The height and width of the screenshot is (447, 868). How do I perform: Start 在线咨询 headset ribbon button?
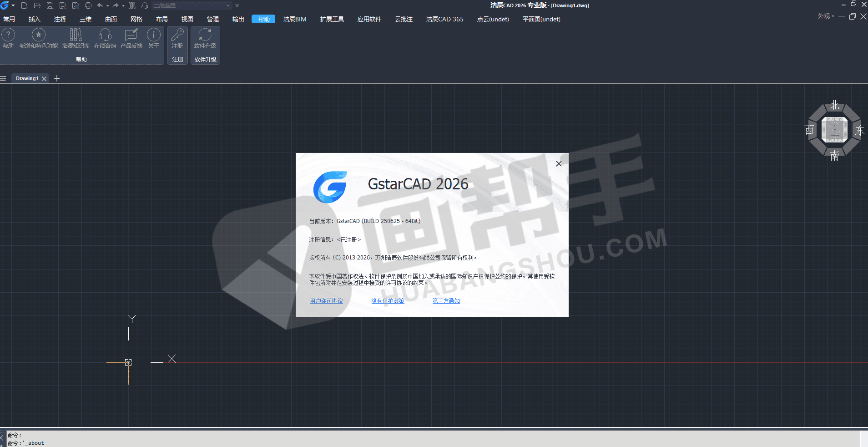pyautogui.click(x=105, y=38)
